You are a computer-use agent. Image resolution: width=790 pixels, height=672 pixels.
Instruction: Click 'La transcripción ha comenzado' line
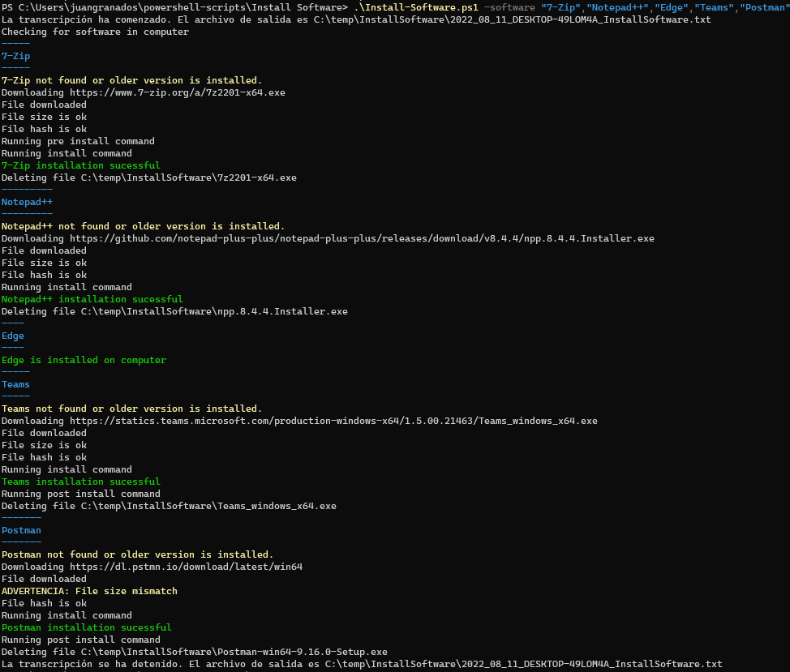click(x=356, y=19)
